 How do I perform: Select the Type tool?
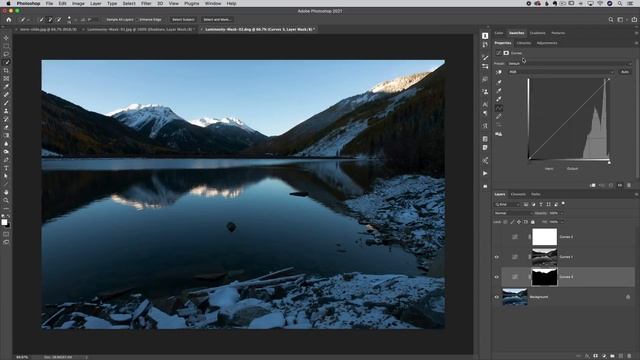[x=6, y=168]
